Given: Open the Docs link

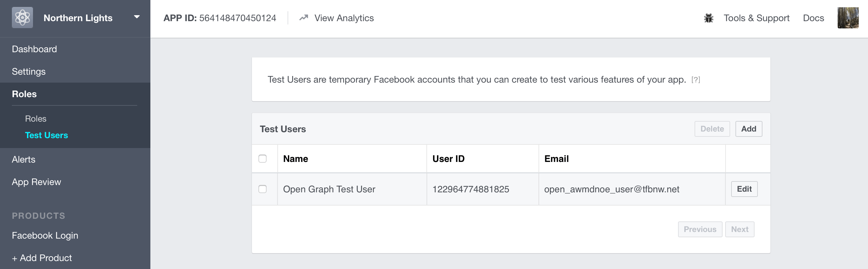Looking at the screenshot, I should [x=813, y=18].
